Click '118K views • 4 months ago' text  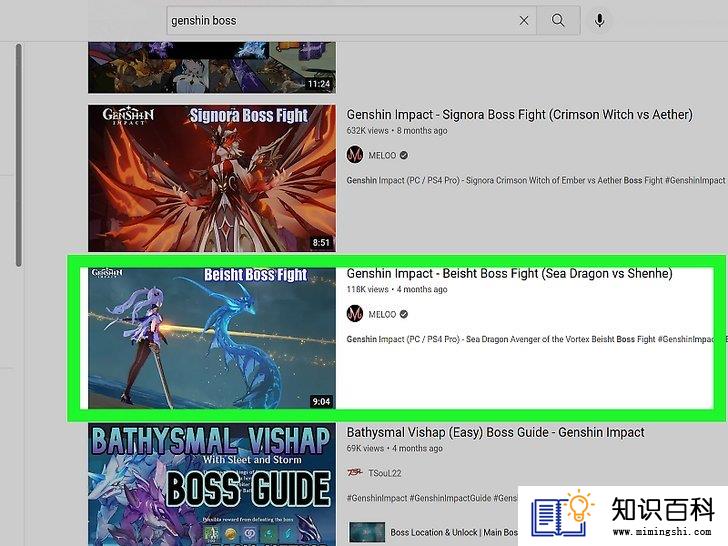(x=397, y=289)
